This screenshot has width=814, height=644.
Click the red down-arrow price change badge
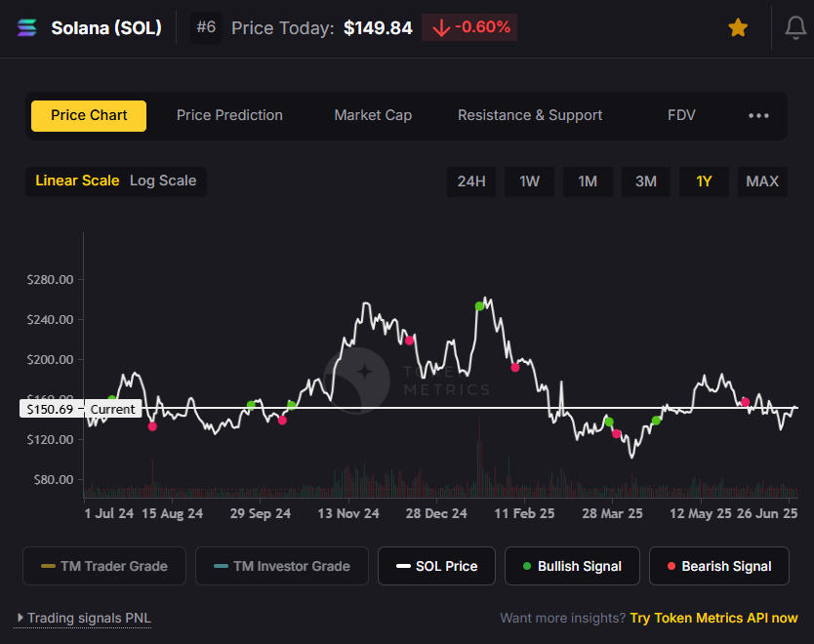coord(469,27)
